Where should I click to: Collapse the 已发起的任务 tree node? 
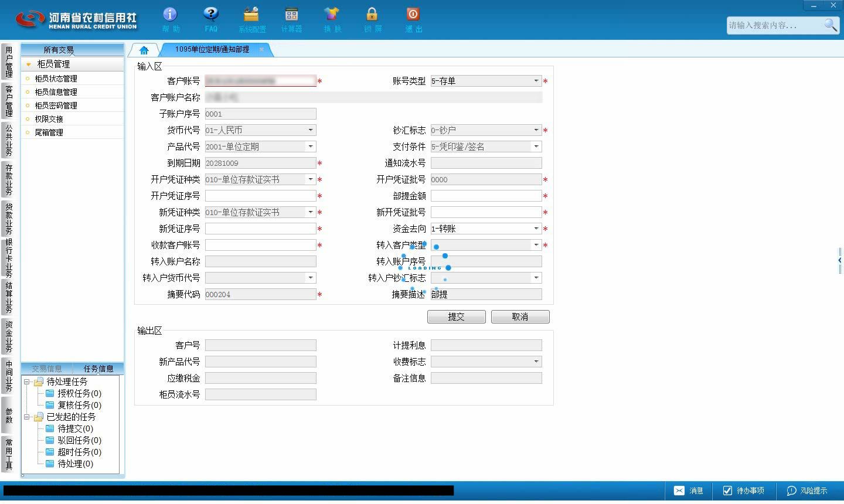[26, 417]
